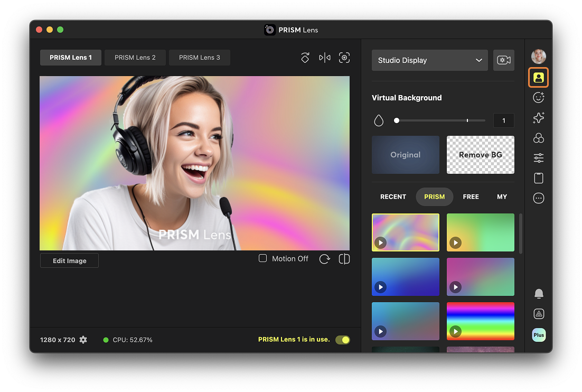
Task: Select the teal-mauve gradient background
Action: (x=405, y=321)
